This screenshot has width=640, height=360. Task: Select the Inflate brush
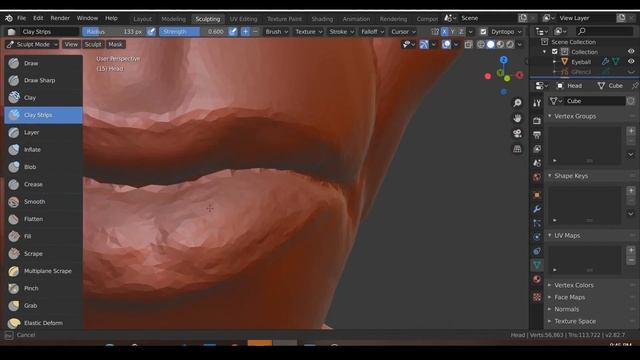43,150
